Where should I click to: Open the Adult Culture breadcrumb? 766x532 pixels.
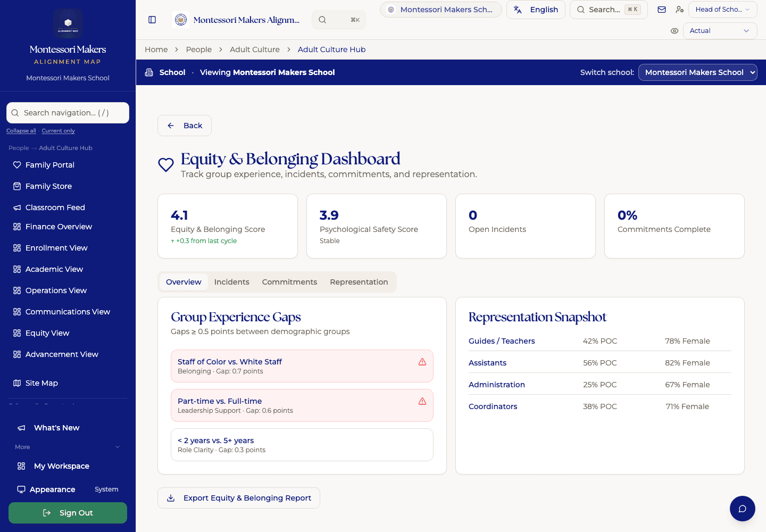[255, 49]
